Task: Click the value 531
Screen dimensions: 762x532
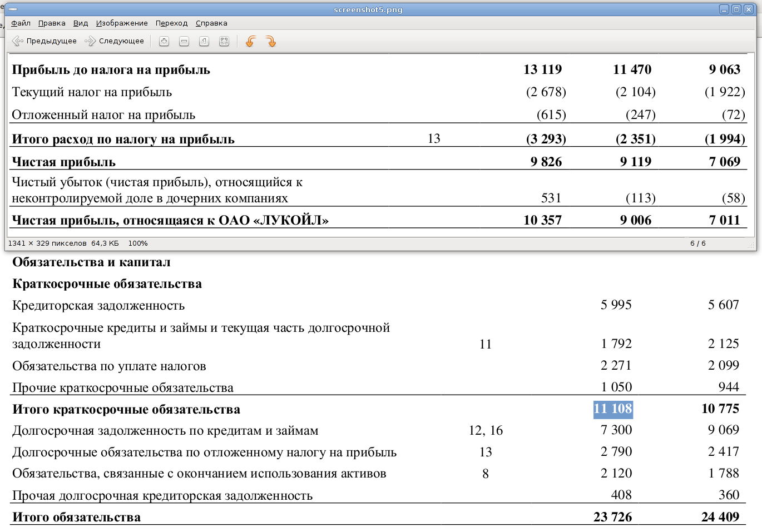Action: click(x=551, y=198)
